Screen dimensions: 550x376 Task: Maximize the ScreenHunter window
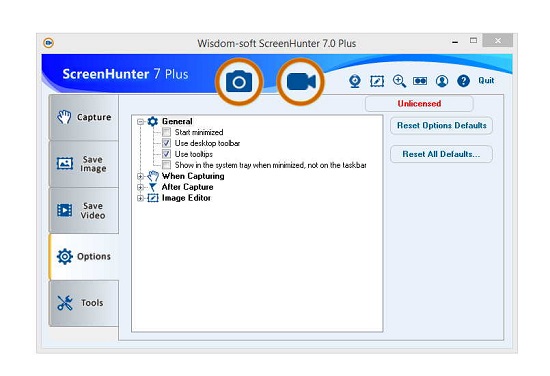click(473, 41)
